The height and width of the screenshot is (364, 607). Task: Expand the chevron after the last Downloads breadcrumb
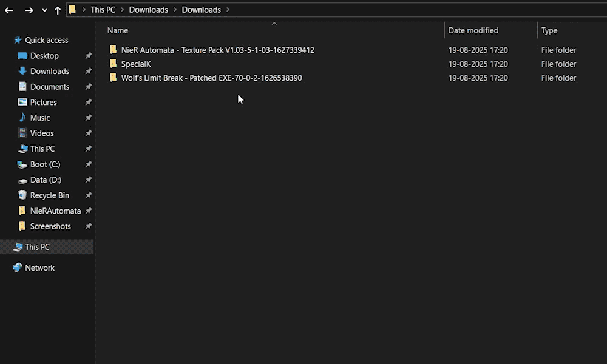(x=228, y=10)
